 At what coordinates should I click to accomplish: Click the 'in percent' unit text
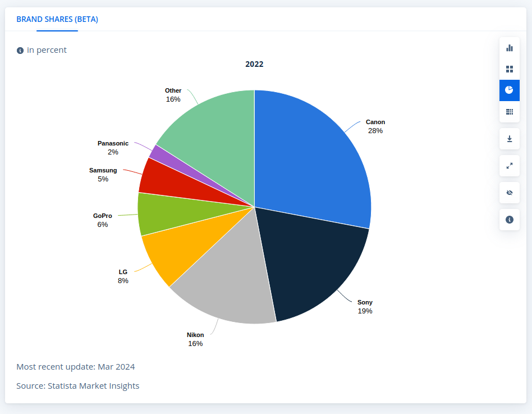point(47,50)
